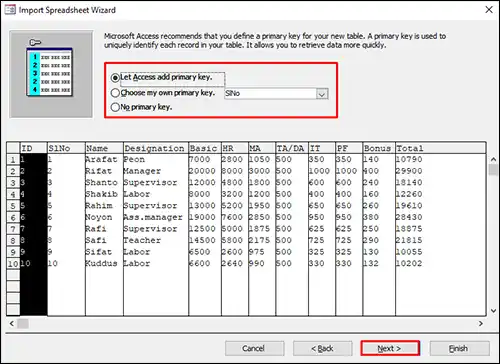
Task: Click the primary key illustration image
Action: pyautogui.click(x=51, y=74)
